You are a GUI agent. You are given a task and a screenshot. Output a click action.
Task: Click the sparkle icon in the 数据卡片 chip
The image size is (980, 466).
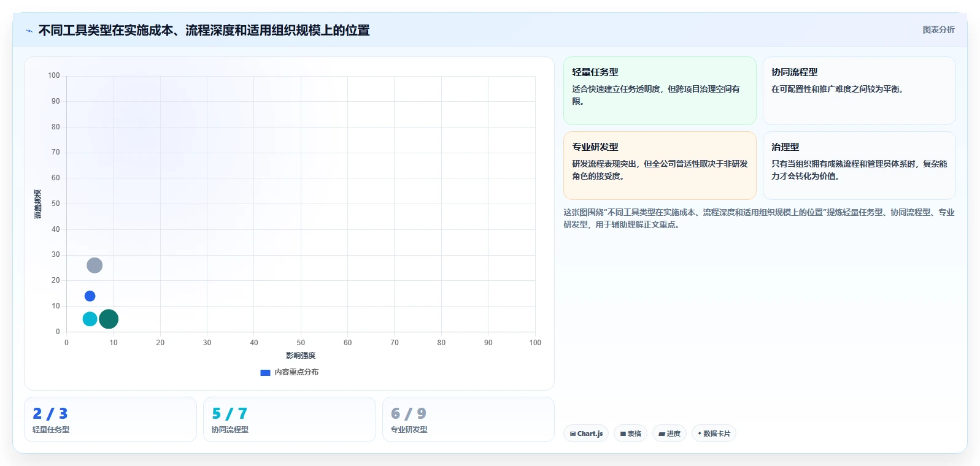[x=700, y=434]
